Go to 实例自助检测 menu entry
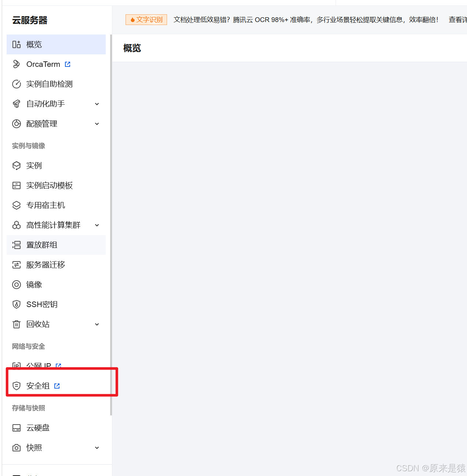 pyautogui.click(x=56, y=84)
